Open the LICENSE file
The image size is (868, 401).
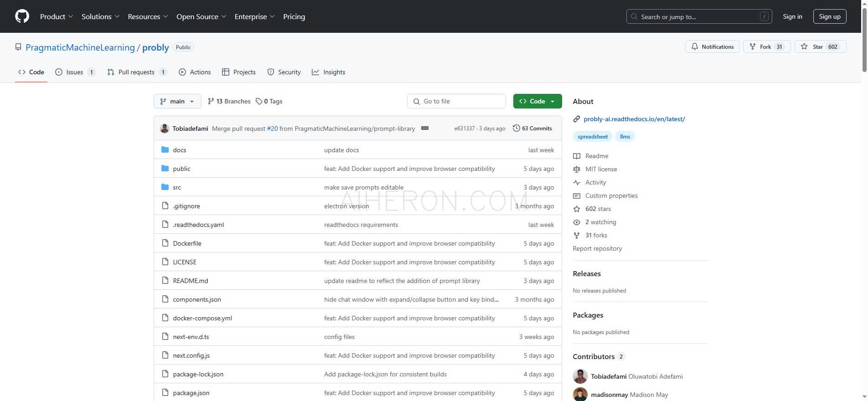185,262
